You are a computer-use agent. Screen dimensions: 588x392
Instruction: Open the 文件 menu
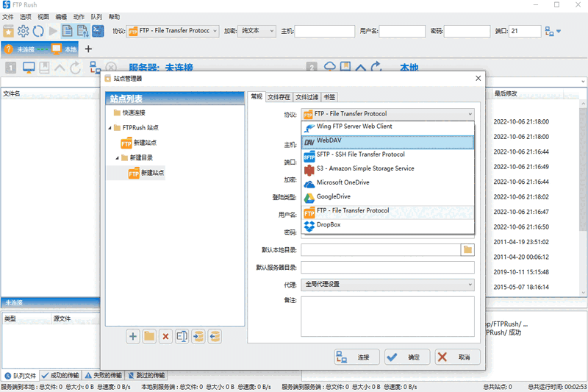point(8,17)
